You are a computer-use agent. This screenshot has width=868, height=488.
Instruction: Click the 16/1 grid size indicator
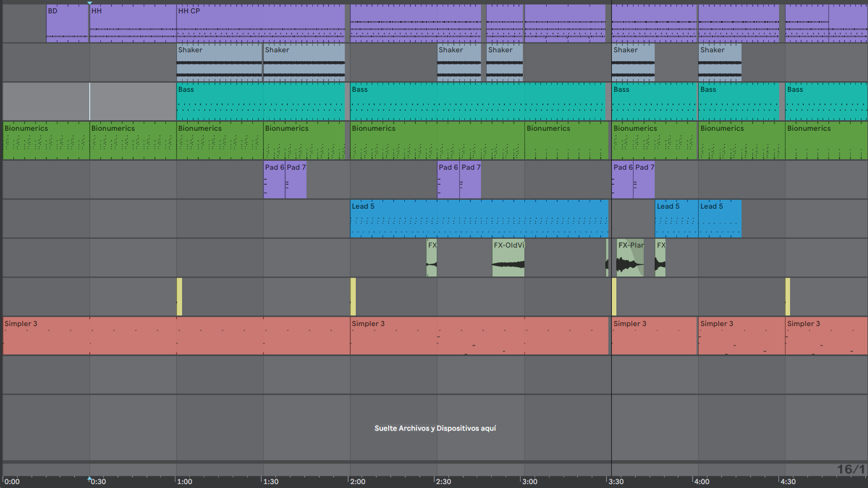(x=851, y=470)
